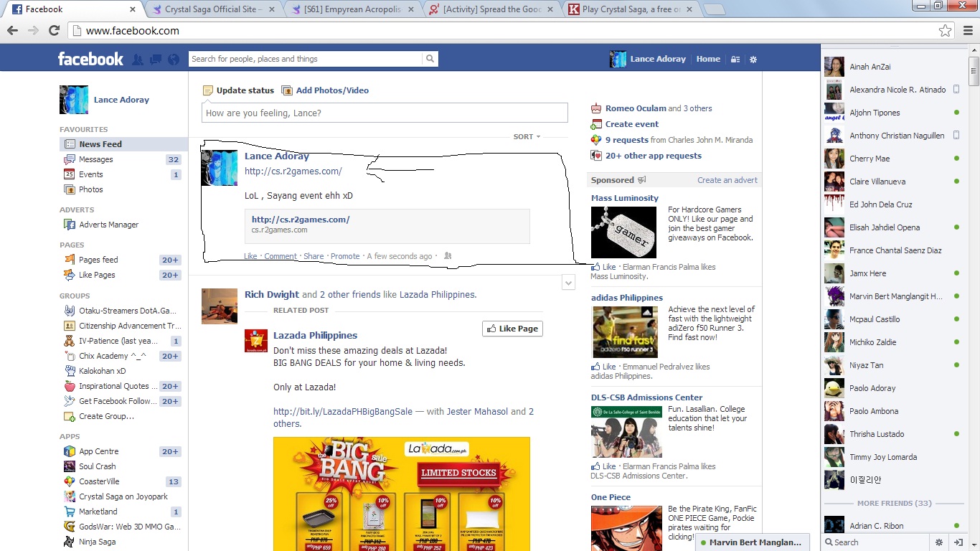Hide the chat sidebar

pos(958,542)
